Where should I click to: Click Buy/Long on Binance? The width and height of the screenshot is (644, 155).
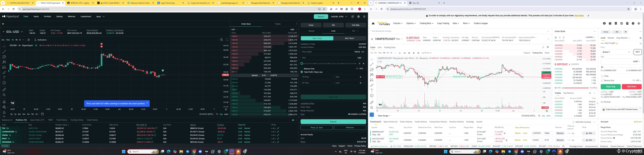click(x=611, y=87)
